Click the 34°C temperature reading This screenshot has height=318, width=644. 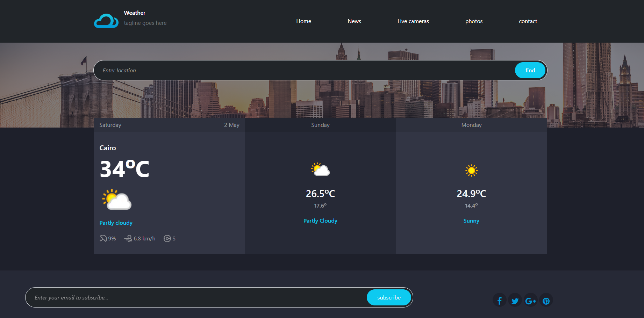tap(124, 169)
